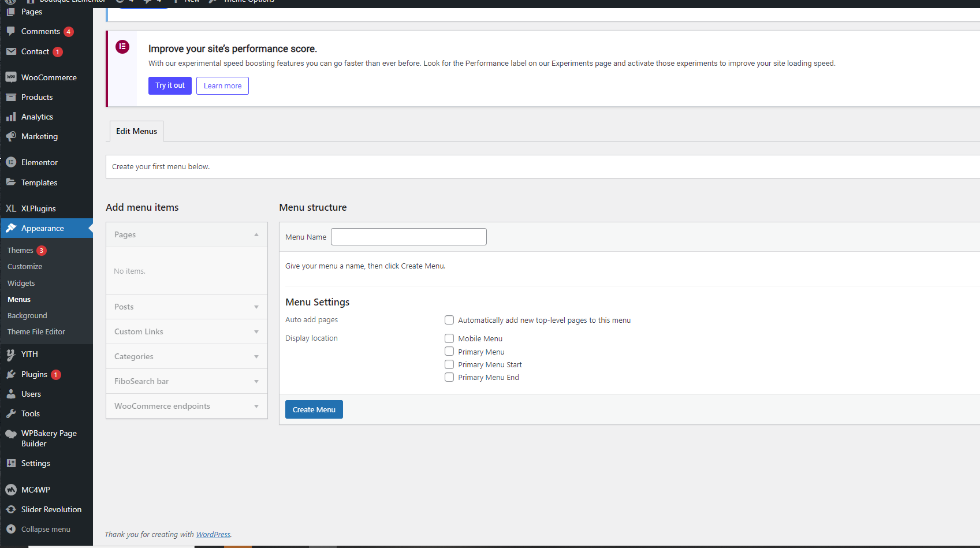
Task: Focus the Menu Name input field
Action: coord(409,237)
